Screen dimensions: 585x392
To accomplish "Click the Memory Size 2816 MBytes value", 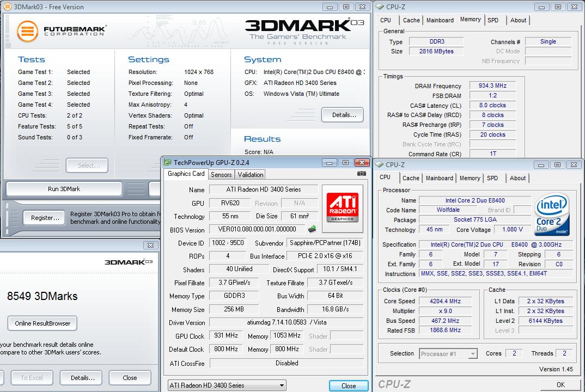I will point(436,51).
